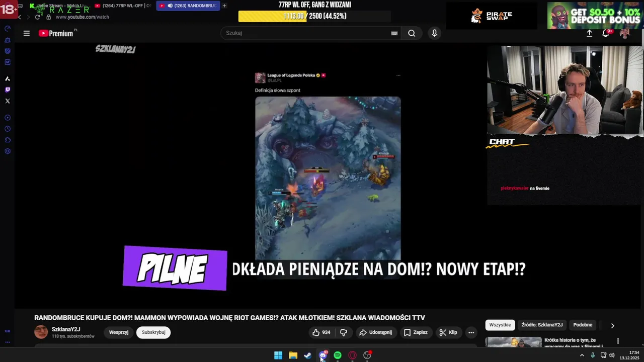Viewport: 644px width, 362px height.
Task: Click the video title text RANDOMBRUCE KUPUJE DOM
Action: (x=229, y=318)
